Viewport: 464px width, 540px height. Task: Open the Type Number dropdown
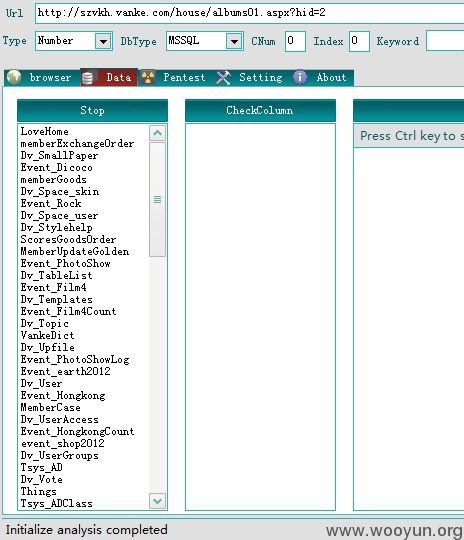(x=103, y=42)
